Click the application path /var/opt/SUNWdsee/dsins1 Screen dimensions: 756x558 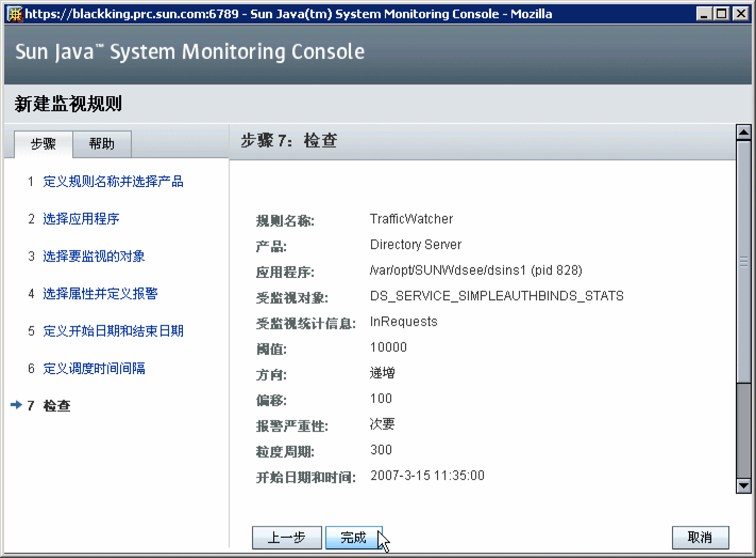coord(448,270)
